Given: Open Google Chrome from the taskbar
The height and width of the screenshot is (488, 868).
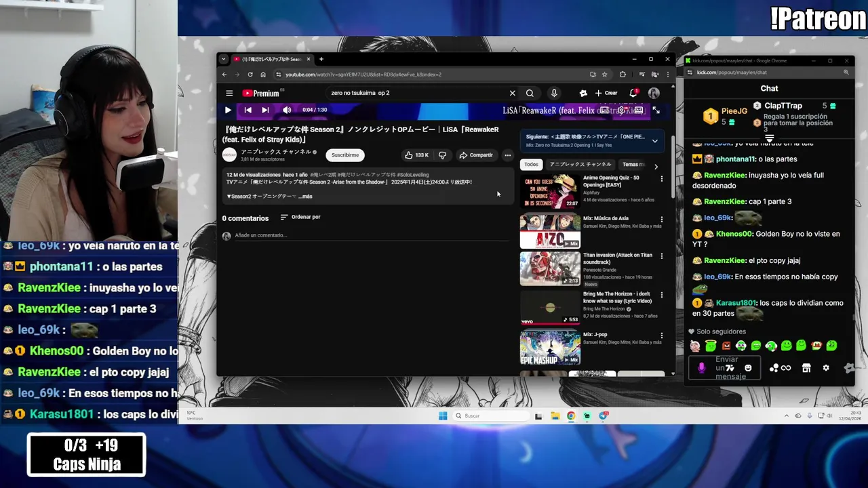Looking at the screenshot, I should click(x=571, y=415).
